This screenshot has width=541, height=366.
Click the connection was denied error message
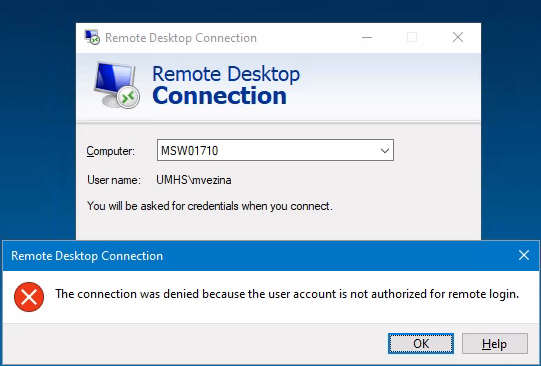click(x=287, y=294)
